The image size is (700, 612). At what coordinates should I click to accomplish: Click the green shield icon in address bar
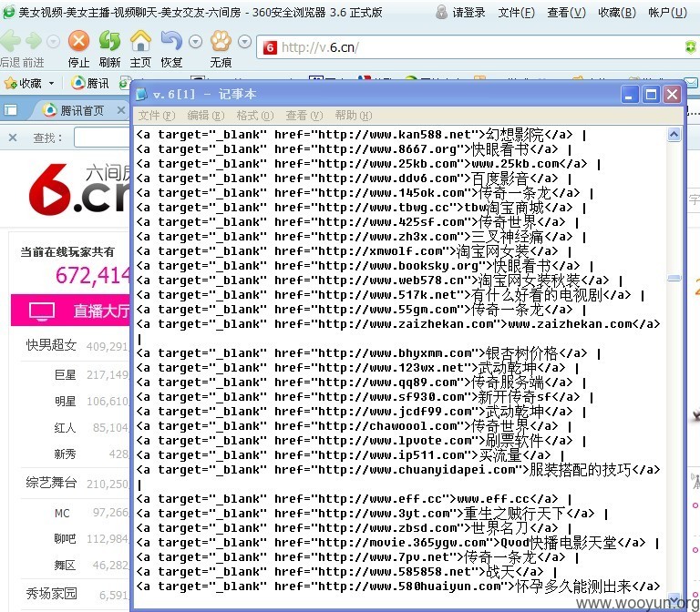pyautogui.click(x=691, y=47)
